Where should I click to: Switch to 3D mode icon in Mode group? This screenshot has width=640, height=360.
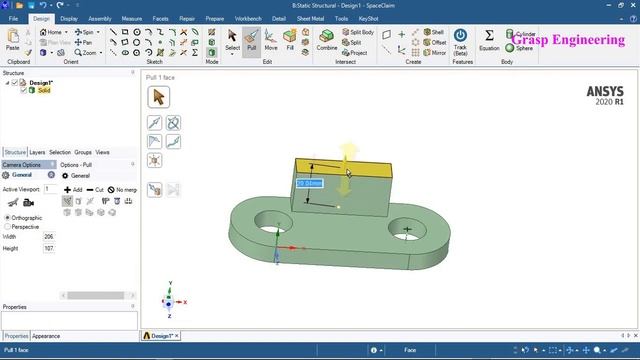click(211, 53)
